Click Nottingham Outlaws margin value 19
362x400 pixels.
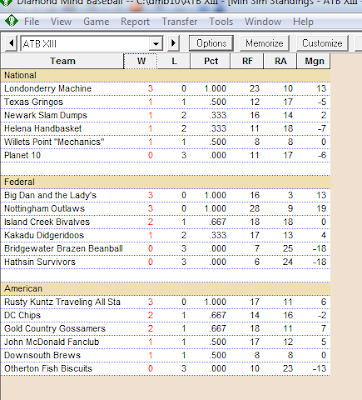coord(321,209)
